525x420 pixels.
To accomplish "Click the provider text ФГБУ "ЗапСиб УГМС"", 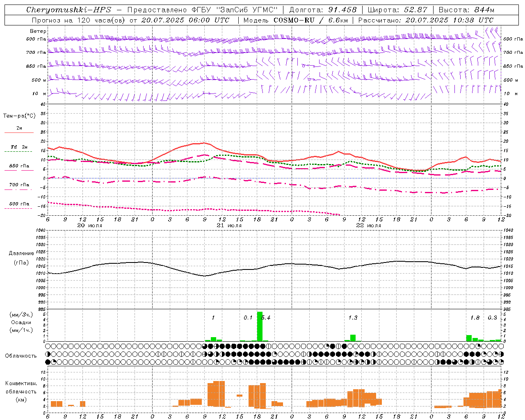I will click(x=235, y=10).
